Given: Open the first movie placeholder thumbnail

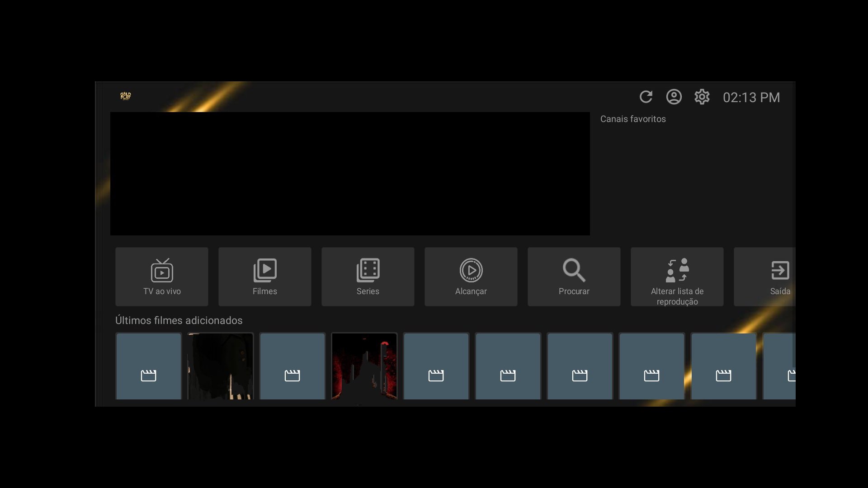Looking at the screenshot, I should point(148,366).
